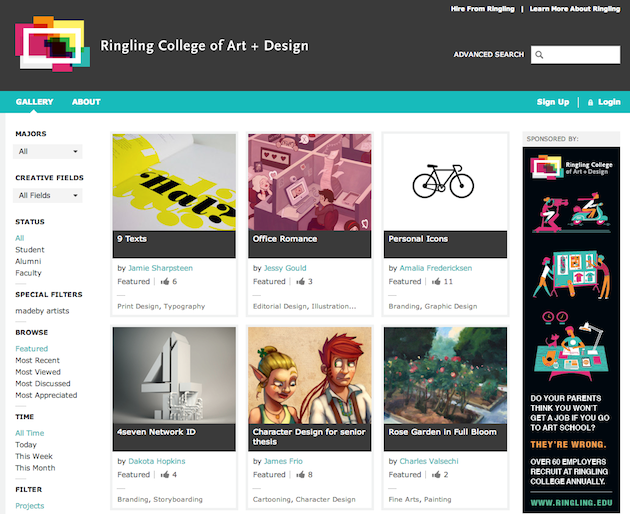Screen dimensions: 630x514
Task: Filter time to This Week
Action: pyautogui.click(x=34, y=457)
